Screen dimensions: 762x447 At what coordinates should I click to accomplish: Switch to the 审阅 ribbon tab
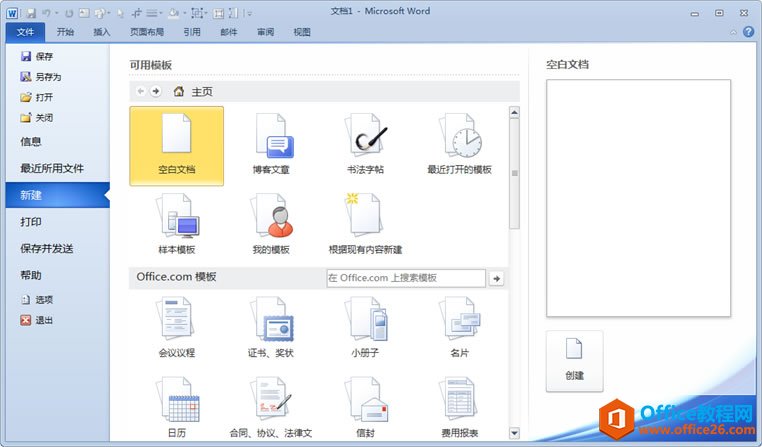265,32
